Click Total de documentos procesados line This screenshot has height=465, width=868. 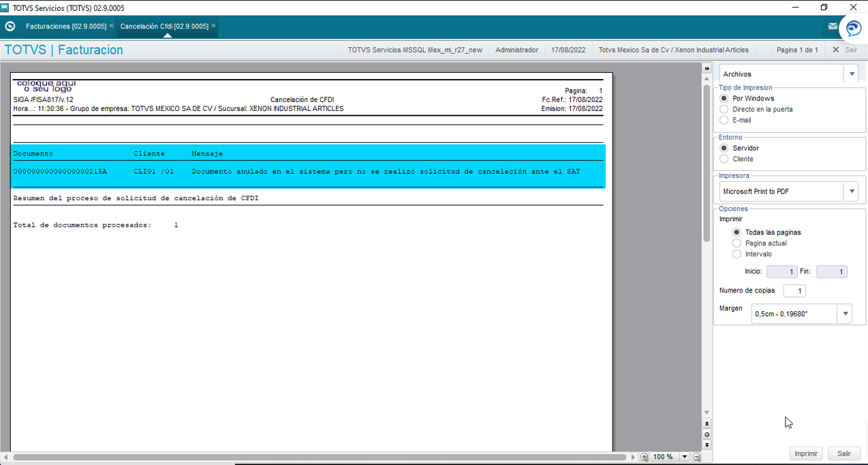(95, 225)
